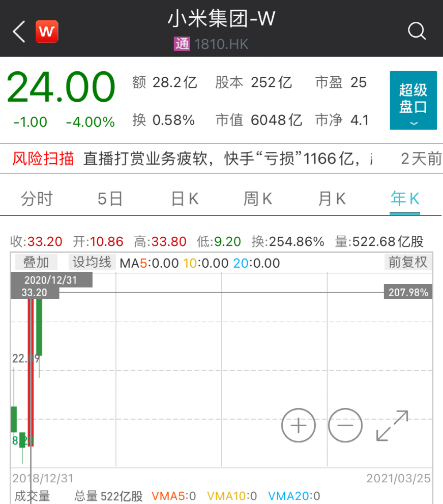
Task: Tap the 高:33.80 high price
Action: tap(160, 241)
